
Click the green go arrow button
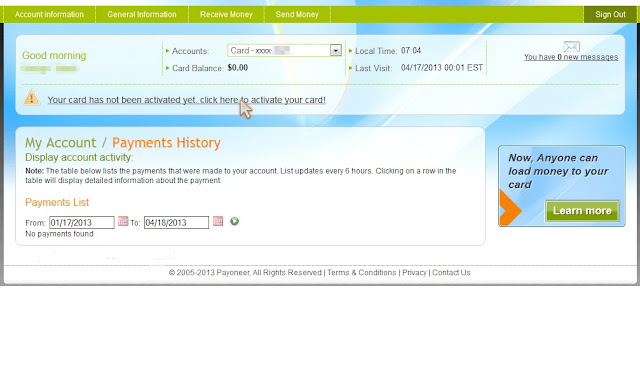point(234,221)
